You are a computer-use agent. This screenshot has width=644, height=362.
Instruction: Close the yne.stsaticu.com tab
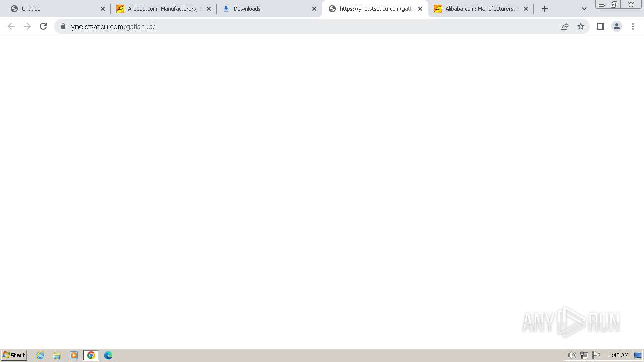pos(420,9)
